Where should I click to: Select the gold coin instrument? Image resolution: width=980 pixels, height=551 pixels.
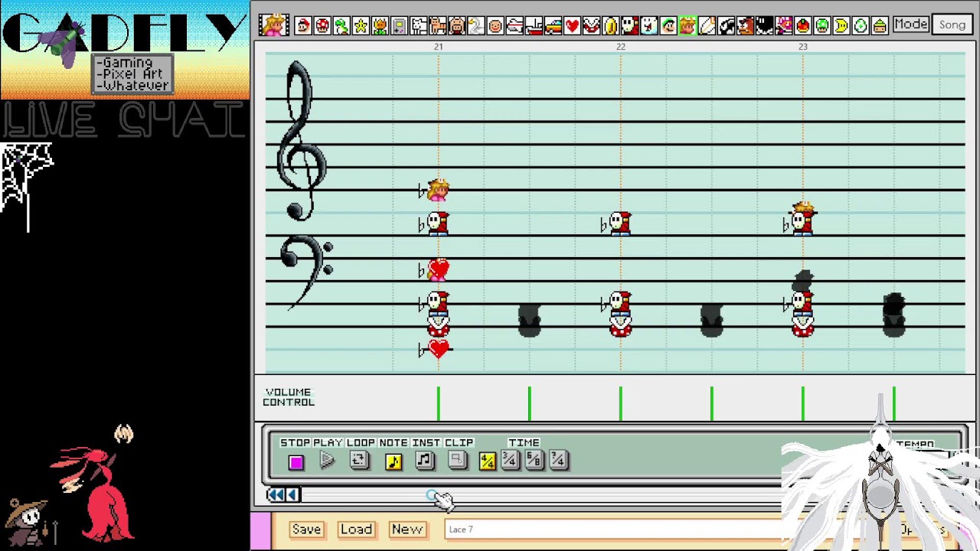(610, 25)
